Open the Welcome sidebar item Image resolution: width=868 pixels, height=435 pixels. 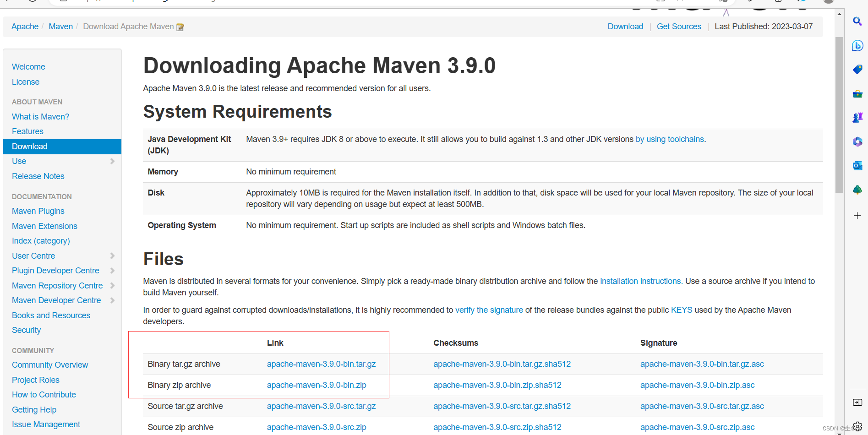point(28,67)
